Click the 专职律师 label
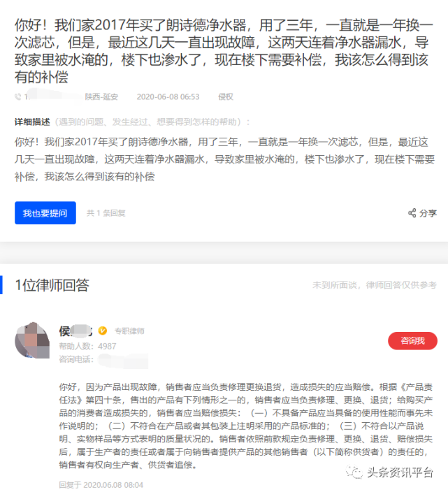 click(x=129, y=331)
